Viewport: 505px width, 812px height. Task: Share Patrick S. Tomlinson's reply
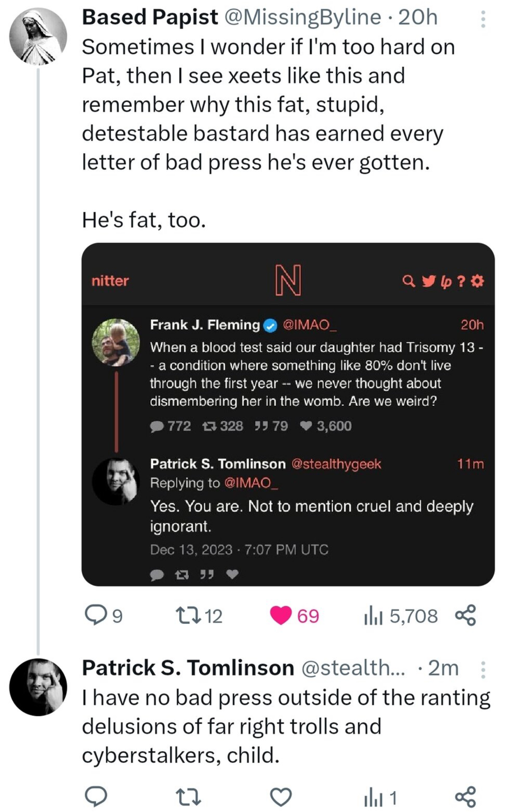click(x=466, y=797)
